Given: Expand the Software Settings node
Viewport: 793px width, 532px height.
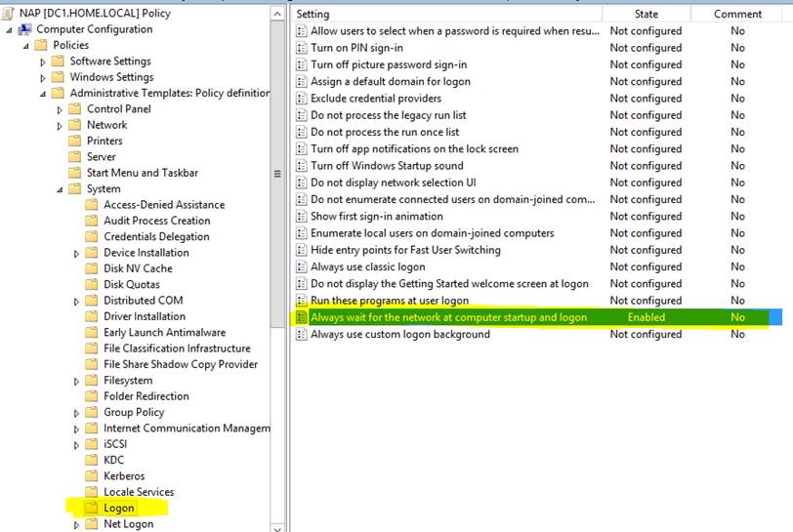Looking at the screenshot, I should 43,62.
